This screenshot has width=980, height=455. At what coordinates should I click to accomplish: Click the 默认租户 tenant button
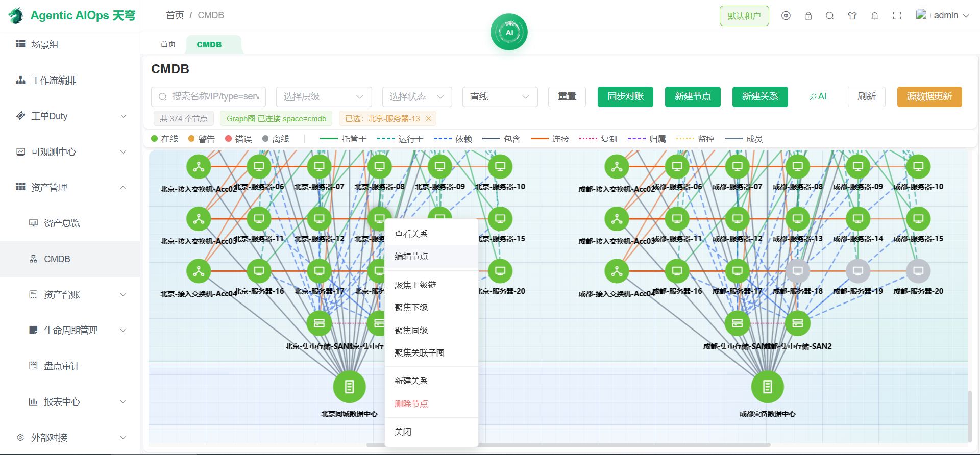[x=744, y=16]
